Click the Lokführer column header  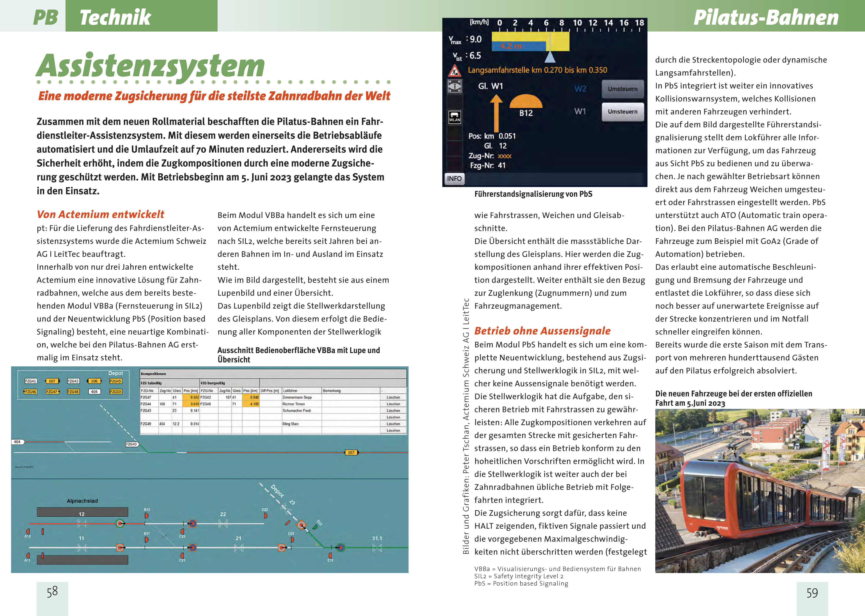pyautogui.click(x=290, y=391)
